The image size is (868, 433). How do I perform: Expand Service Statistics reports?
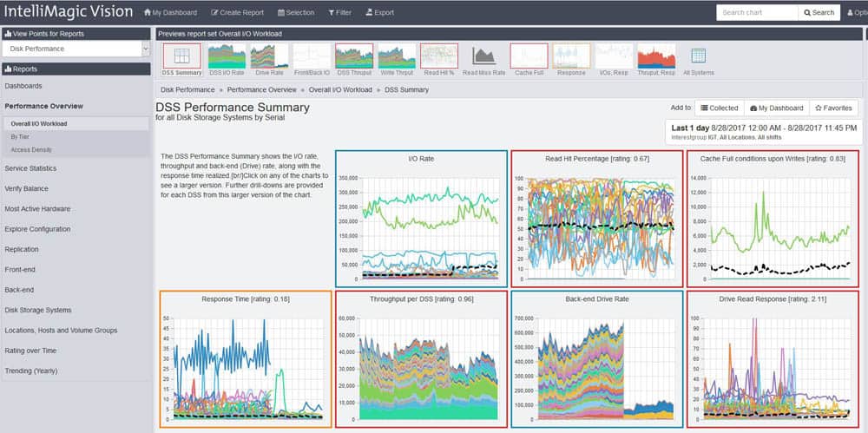pos(30,168)
